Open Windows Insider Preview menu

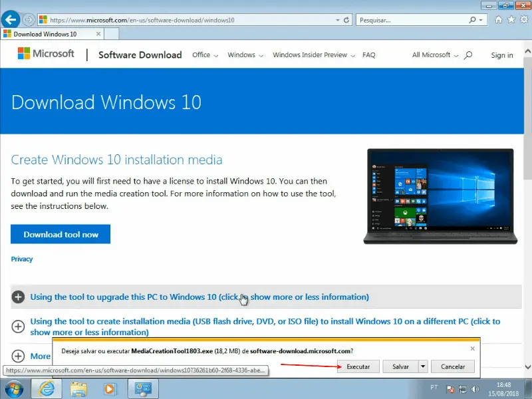[314, 55]
